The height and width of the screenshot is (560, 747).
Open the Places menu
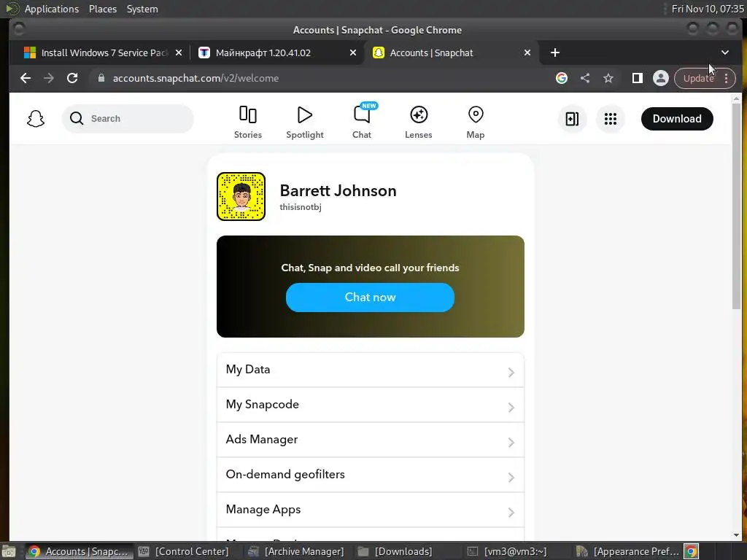[103, 9]
